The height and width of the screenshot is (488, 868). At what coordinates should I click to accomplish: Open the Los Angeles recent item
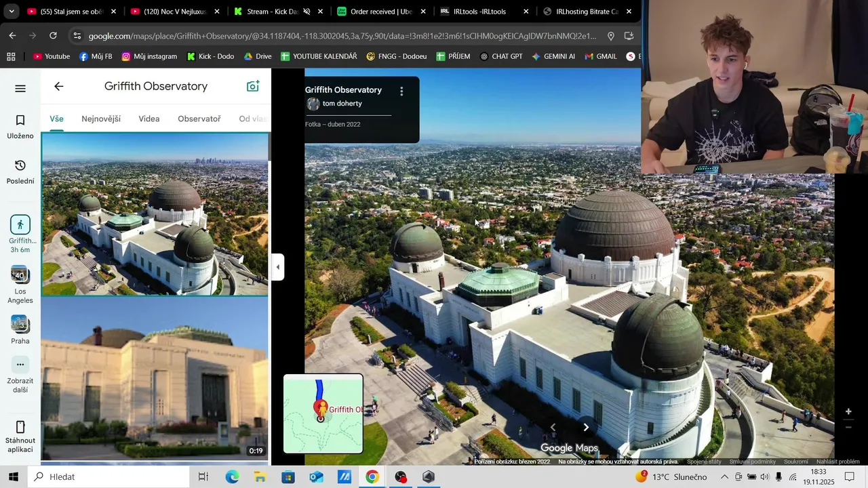20,285
